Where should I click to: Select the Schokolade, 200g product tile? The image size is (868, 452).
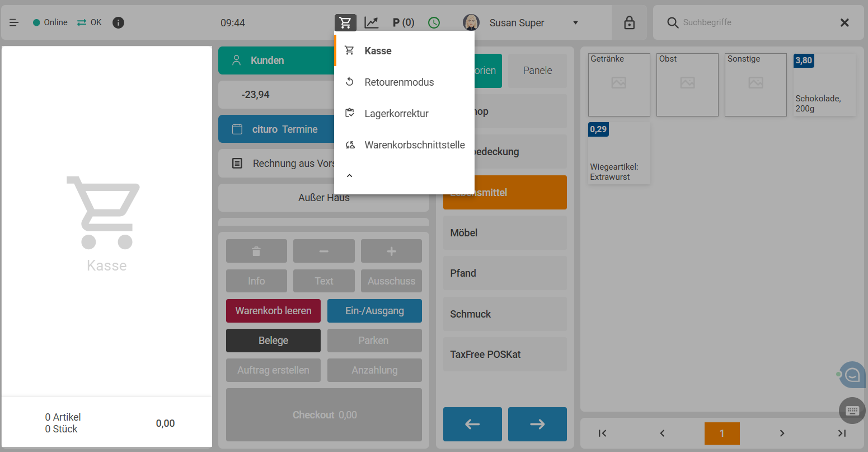pyautogui.click(x=824, y=85)
